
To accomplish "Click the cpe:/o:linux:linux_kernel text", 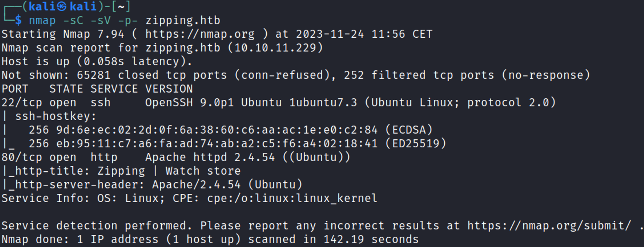I will (292, 198).
